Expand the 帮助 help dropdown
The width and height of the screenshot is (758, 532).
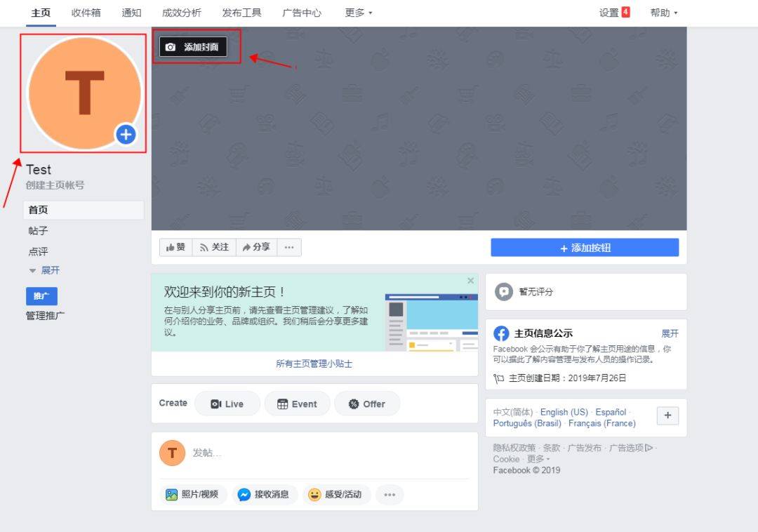point(664,13)
